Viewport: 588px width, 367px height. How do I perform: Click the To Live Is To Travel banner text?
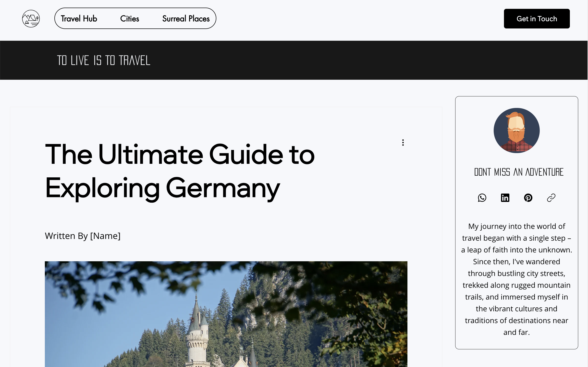[x=104, y=60]
